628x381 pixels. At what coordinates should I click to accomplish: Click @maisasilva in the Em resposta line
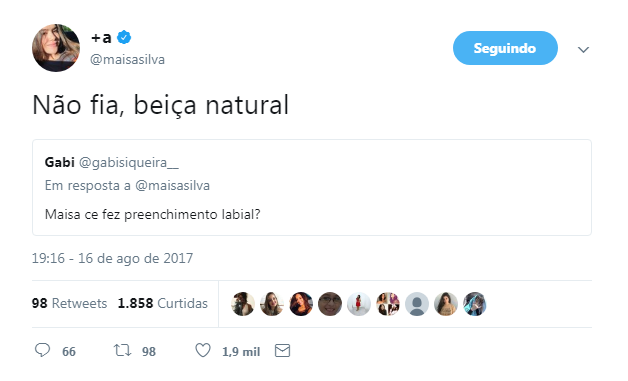click(x=173, y=185)
